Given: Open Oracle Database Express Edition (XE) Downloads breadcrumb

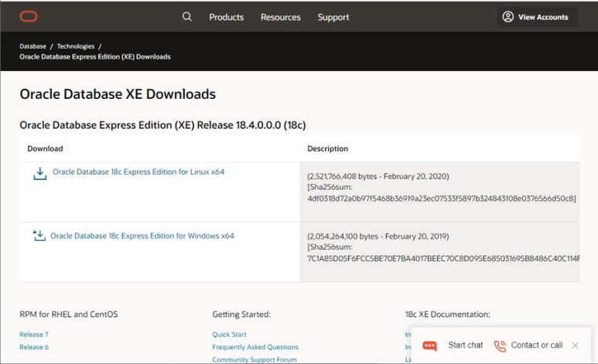Looking at the screenshot, I should [x=95, y=56].
